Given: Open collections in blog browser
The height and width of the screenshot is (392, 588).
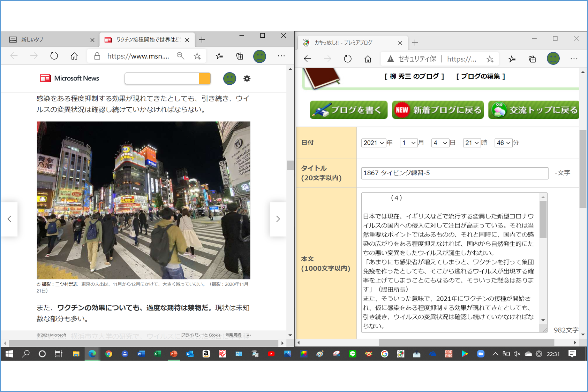Looking at the screenshot, I should coord(532,59).
